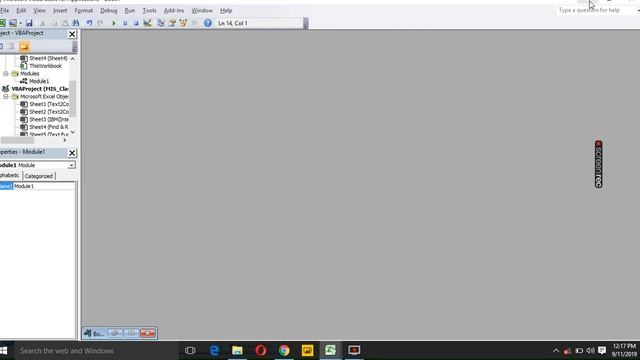Open the Add-Ins menu
The width and height of the screenshot is (640, 360).
pos(174,11)
